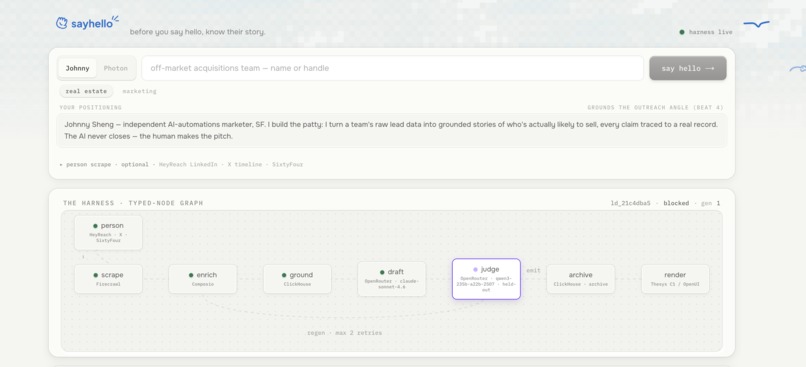Select the archive node

pos(580,279)
